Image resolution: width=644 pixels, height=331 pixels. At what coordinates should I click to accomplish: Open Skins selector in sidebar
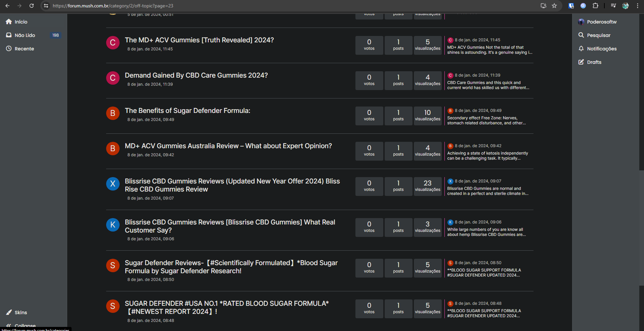[x=16, y=313]
